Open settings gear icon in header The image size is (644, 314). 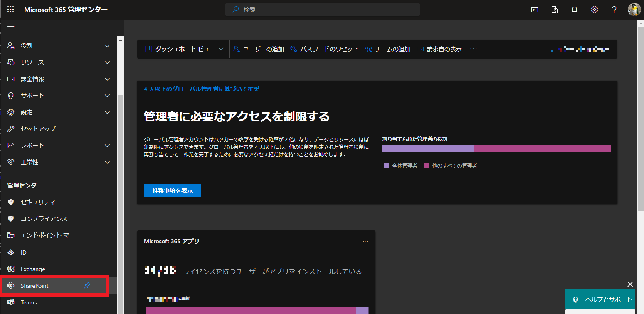click(x=595, y=10)
